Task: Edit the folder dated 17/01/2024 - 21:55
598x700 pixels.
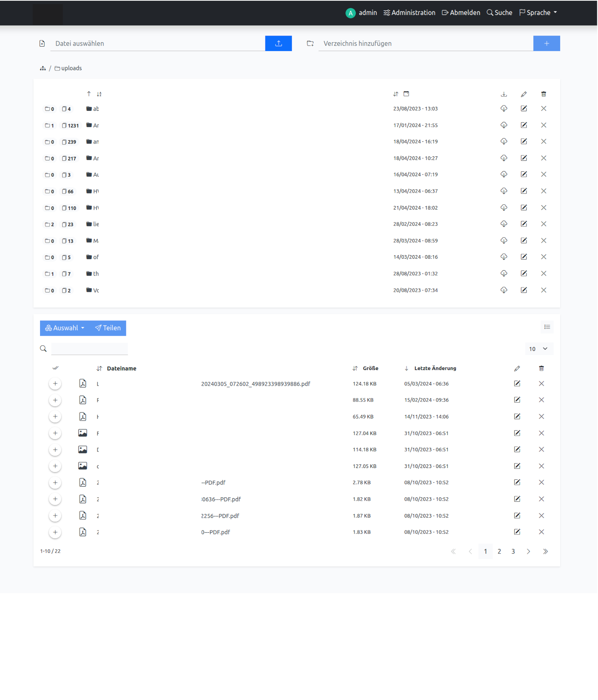Action: pos(523,125)
